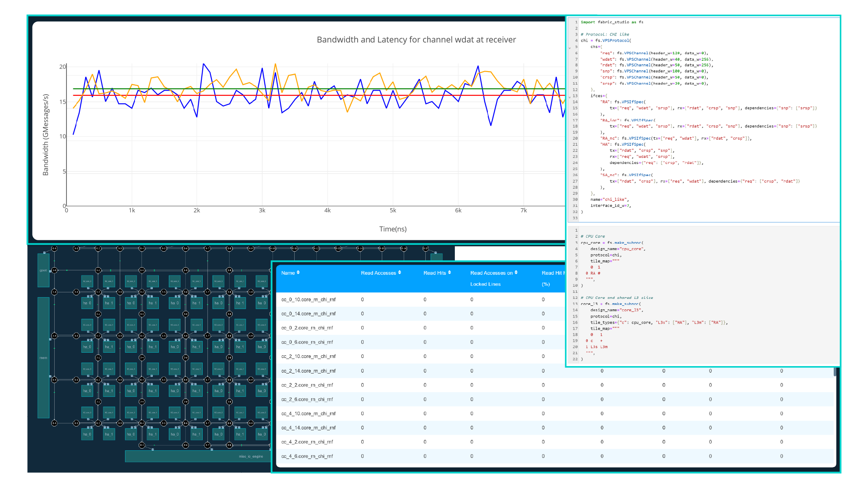The width and height of the screenshot is (868, 488).
Task: Click the Name column header
Action: click(288, 273)
